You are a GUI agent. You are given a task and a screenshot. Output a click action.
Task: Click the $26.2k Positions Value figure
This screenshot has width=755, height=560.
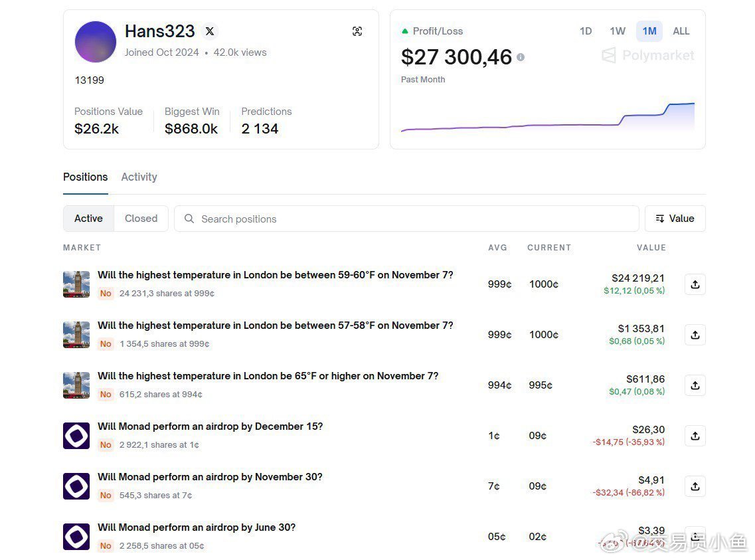click(x=96, y=129)
